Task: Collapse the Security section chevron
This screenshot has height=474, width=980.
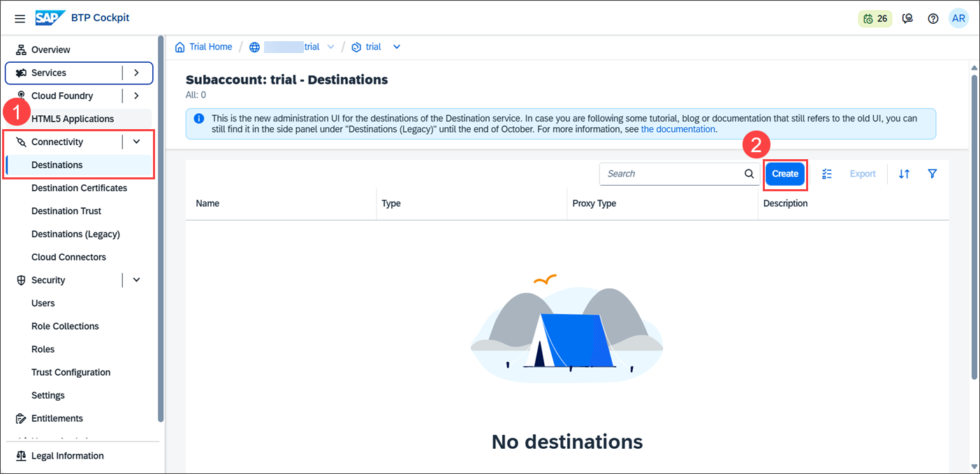Action: click(x=137, y=280)
